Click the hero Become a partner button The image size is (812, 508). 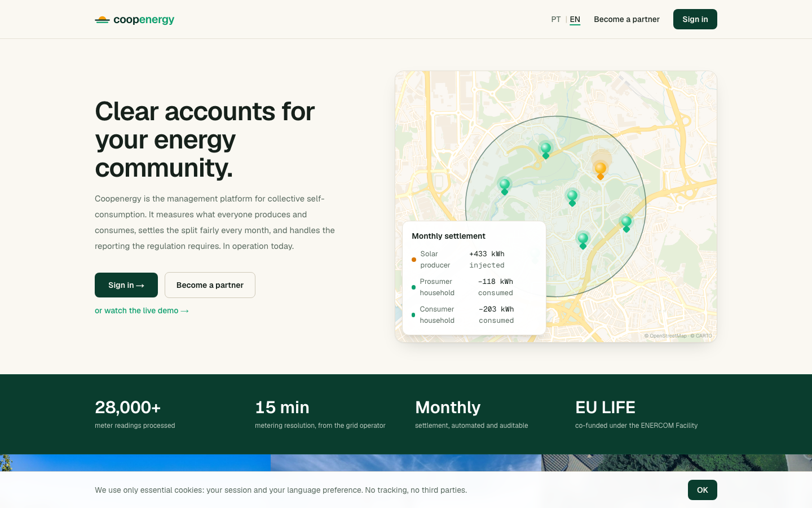[210, 285]
